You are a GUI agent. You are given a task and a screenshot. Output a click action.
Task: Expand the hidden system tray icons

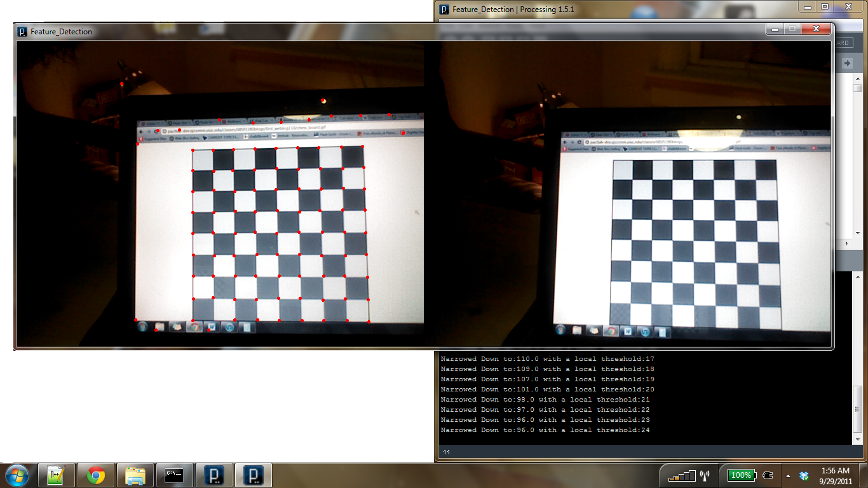[x=788, y=475]
